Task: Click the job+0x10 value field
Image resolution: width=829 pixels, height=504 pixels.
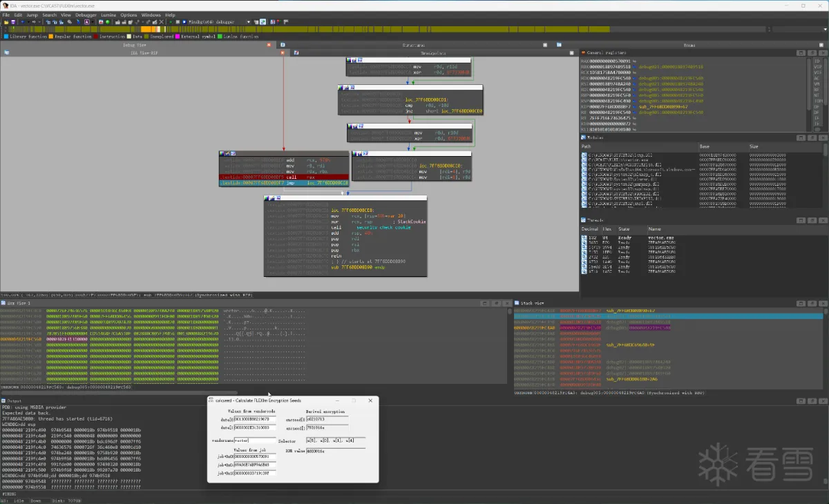Action: pos(255,473)
